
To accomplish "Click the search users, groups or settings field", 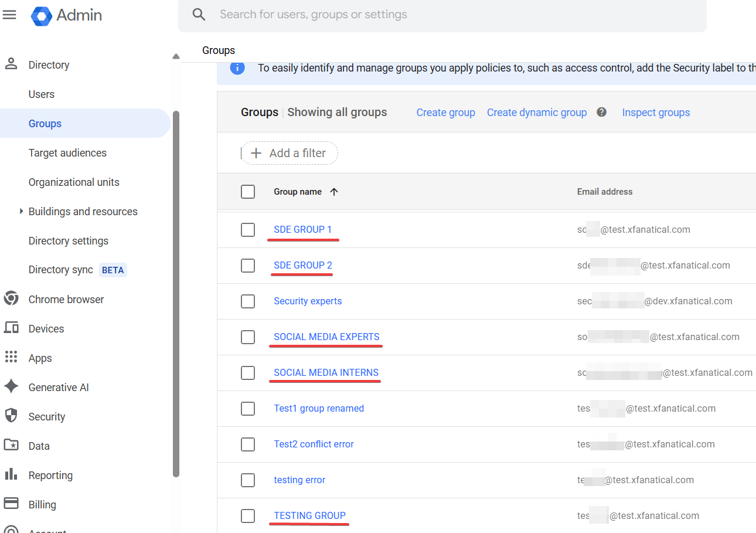I will (x=442, y=15).
